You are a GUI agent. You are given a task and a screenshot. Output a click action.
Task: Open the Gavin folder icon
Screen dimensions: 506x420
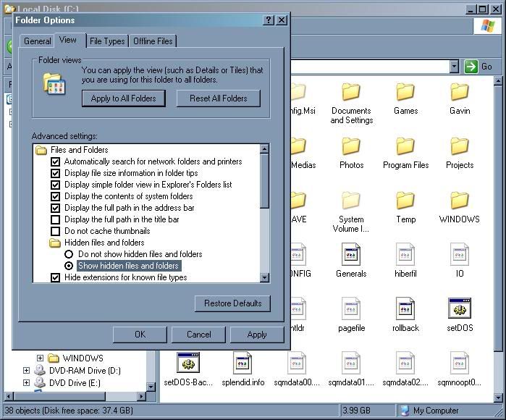point(460,92)
